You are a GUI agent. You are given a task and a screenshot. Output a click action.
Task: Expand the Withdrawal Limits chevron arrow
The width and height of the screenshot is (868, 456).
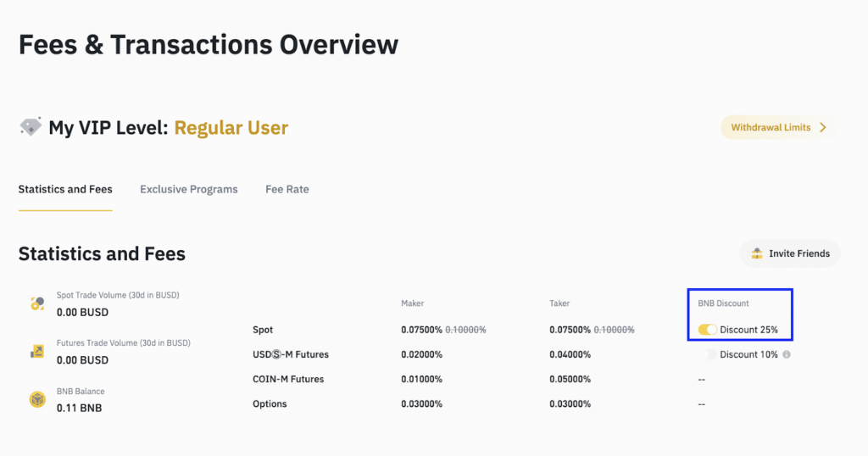822,128
